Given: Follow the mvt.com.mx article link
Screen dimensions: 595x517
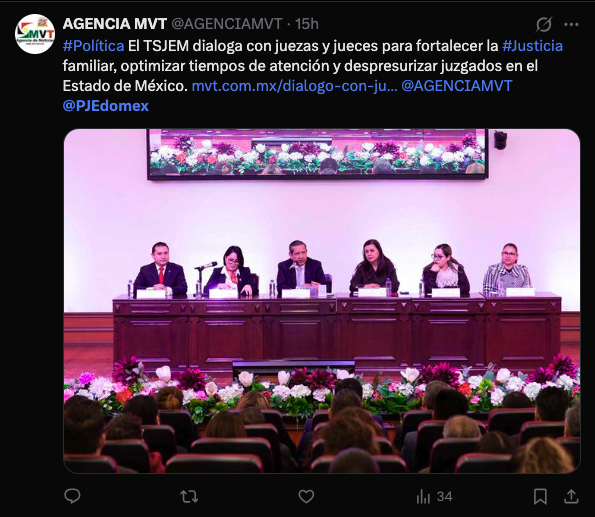Looking at the screenshot, I should (294, 86).
